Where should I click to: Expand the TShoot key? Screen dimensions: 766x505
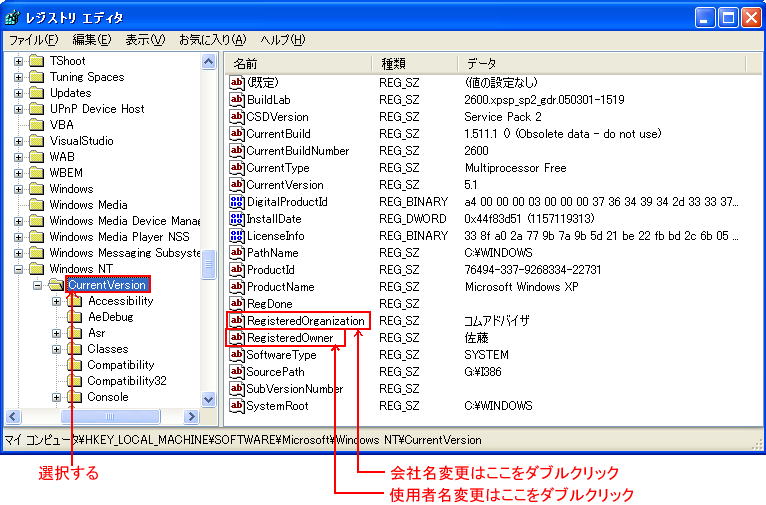coord(19,62)
